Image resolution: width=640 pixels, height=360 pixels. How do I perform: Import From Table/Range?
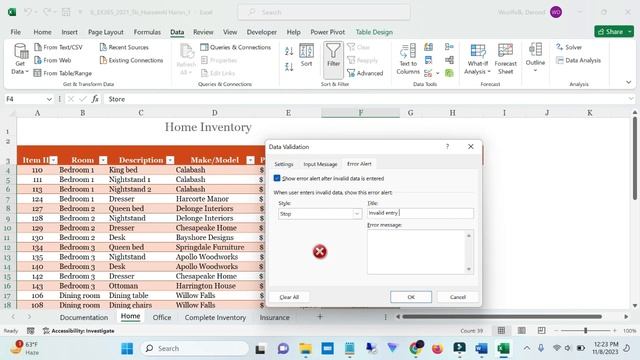(x=63, y=73)
